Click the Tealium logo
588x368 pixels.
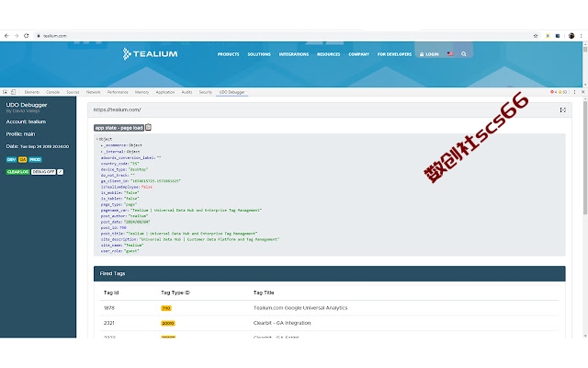(150, 53)
